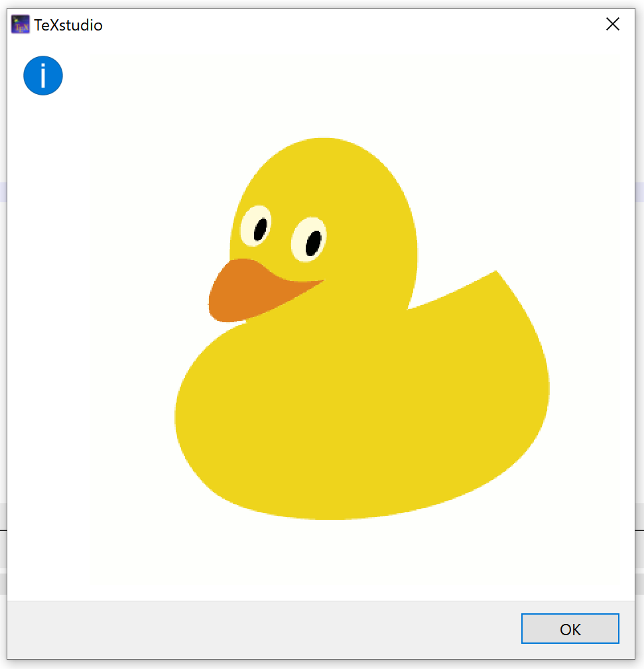Click the blue information icon
644x669 pixels.
[x=42, y=76]
